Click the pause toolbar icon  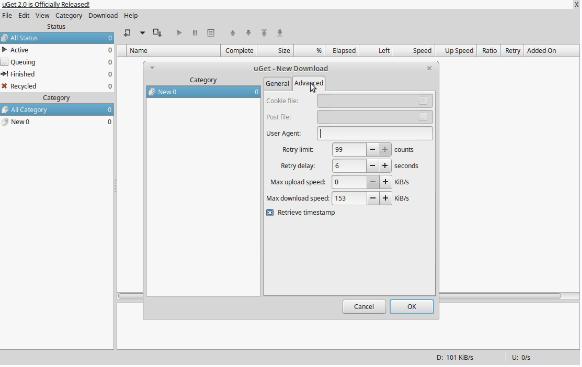tap(195, 33)
